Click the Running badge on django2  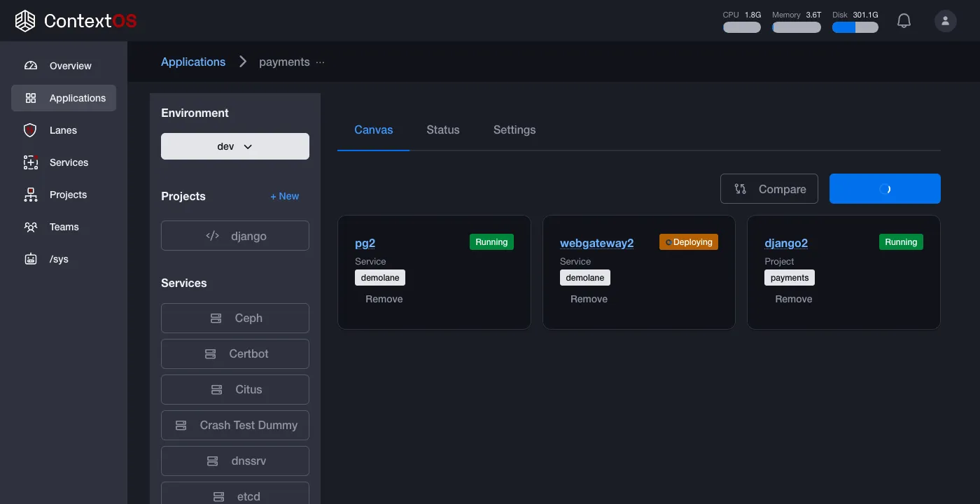click(901, 242)
